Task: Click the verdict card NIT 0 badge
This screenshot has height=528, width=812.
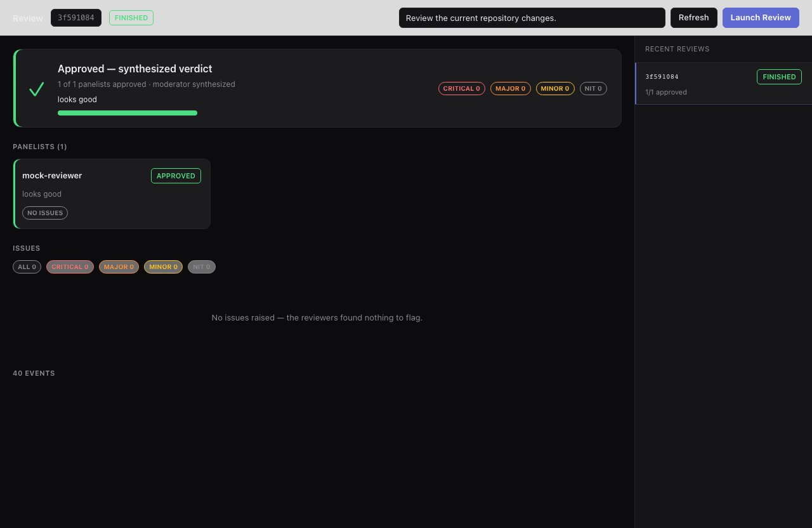Action: 593,89
